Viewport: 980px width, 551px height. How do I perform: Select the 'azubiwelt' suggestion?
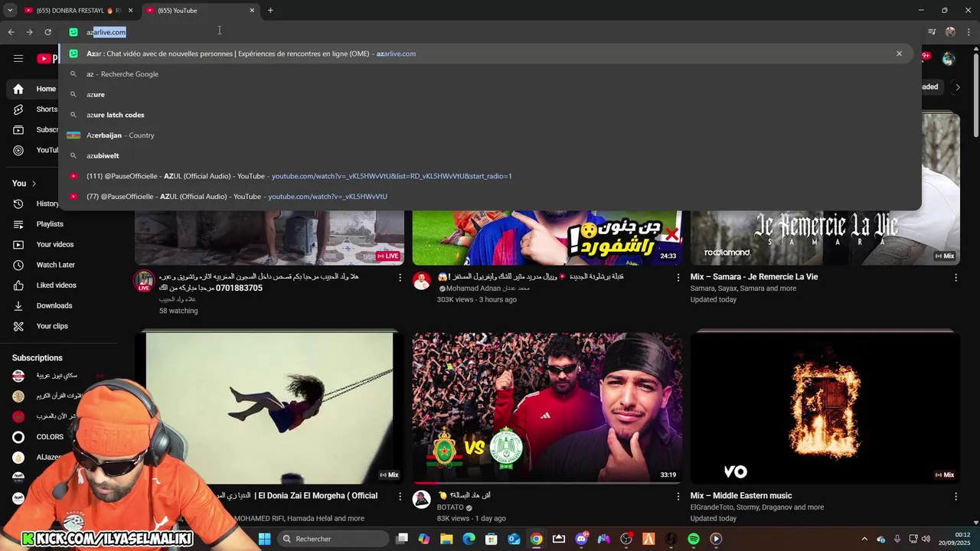click(x=490, y=155)
